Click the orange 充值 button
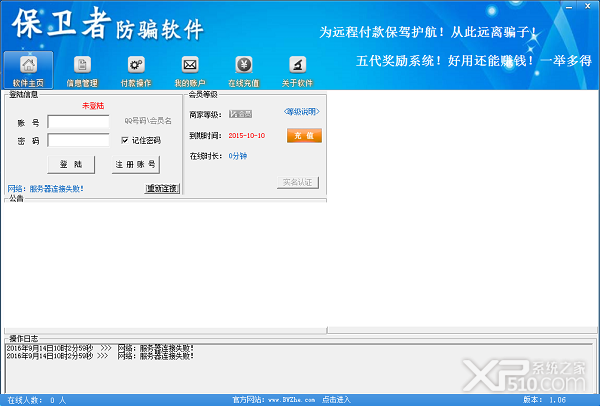 click(x=304, y=135)
